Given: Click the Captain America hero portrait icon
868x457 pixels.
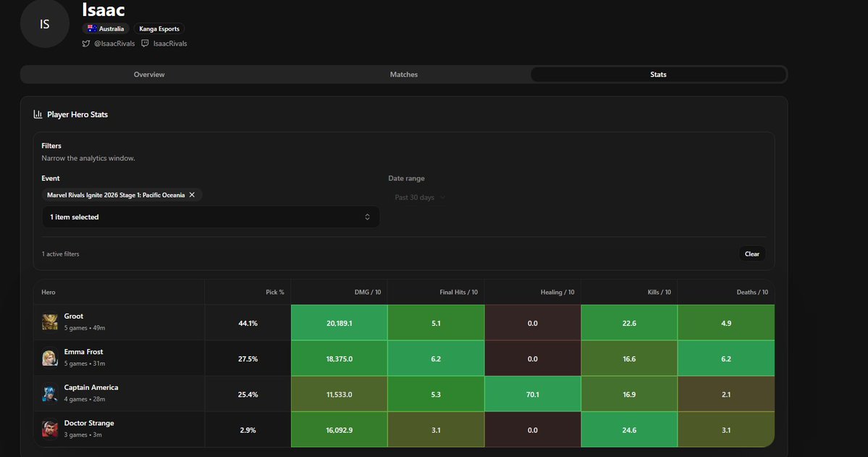Looking at the screenshot, I should click(50, 393).
